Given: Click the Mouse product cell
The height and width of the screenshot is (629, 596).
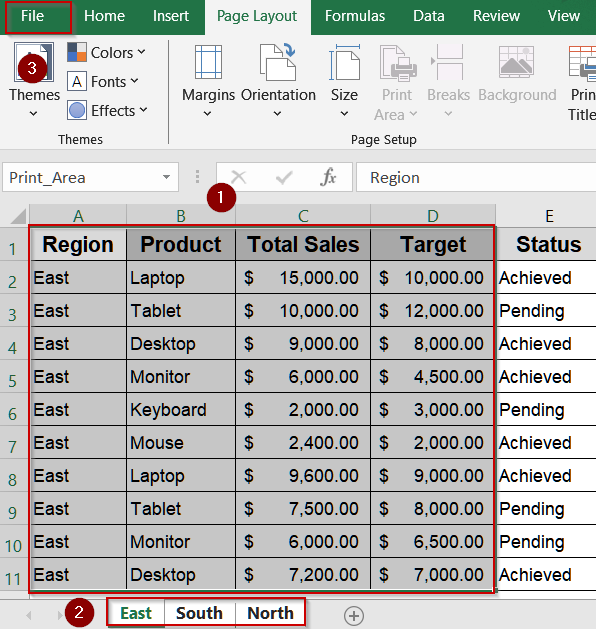Looking at the screenshot, I should coord(181,443).
